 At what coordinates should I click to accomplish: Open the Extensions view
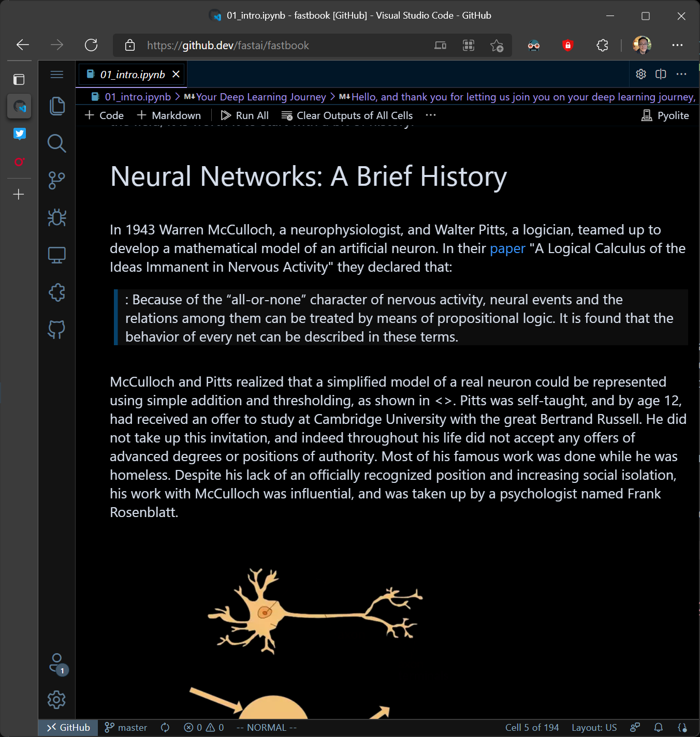(56, 292)
